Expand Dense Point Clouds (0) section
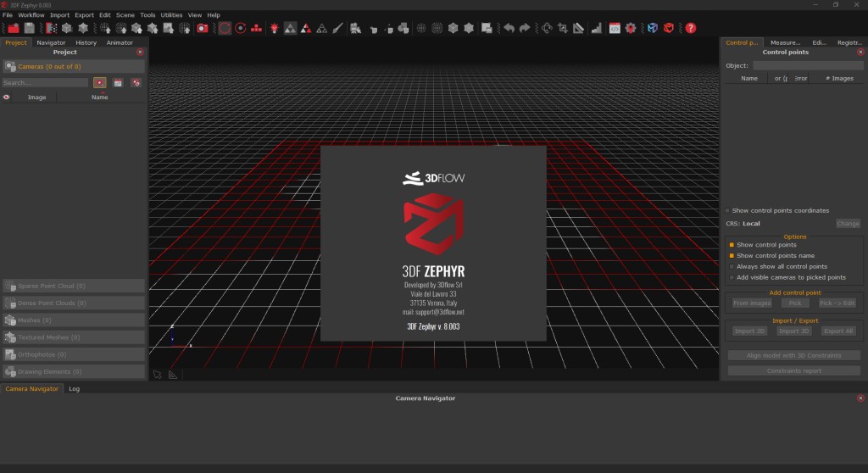Viewport: 868px width, 473px height. pos(74,303)
